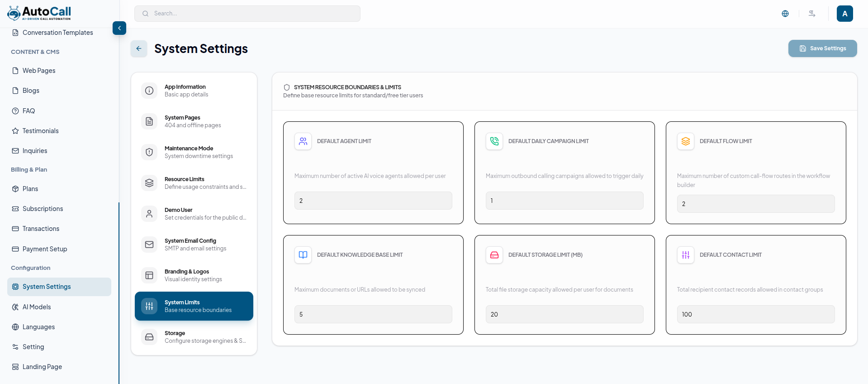Click the Branding & Logos layout icon
This screenshot has width=868, height=384.
149,275
